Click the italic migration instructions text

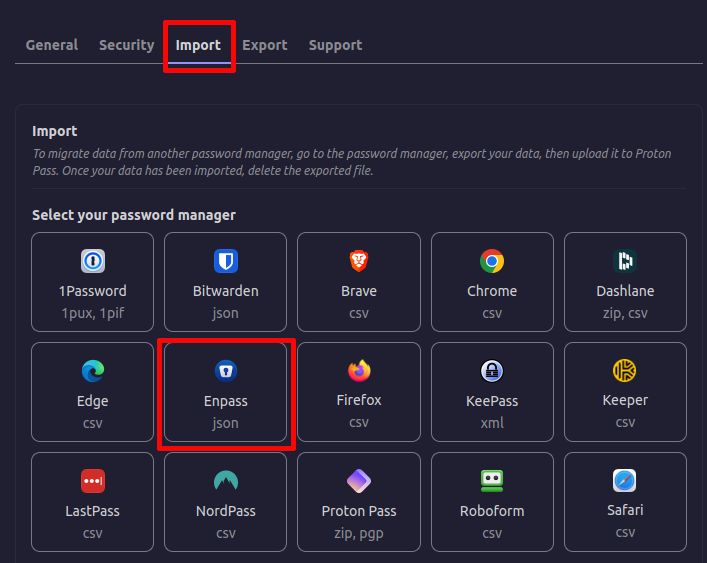(x=352, y=162)
